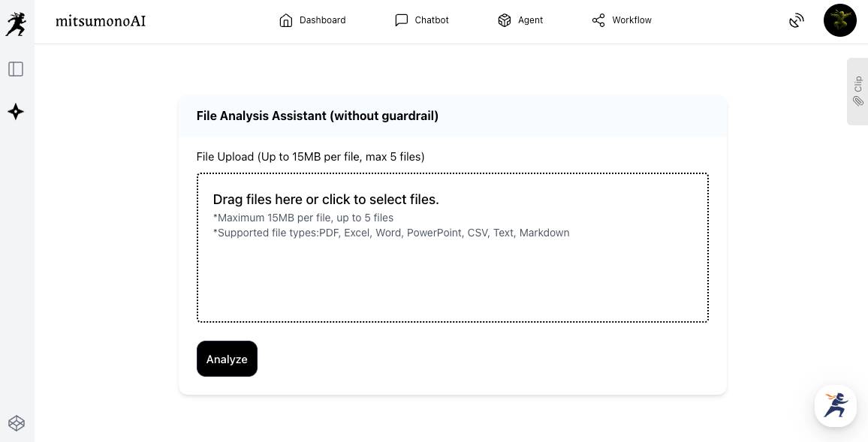Click the mitsumonoAI brand name
868x442 pixels.
coord(101,21)
